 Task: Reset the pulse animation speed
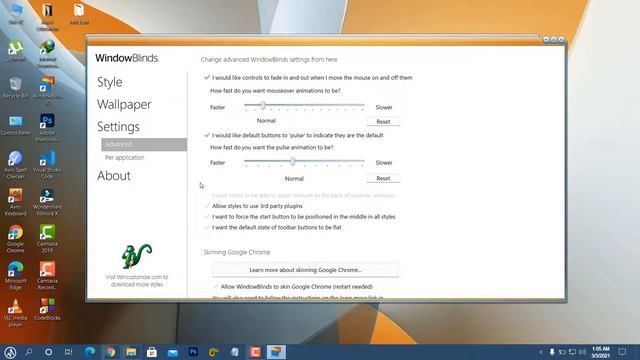click(383, 178)
